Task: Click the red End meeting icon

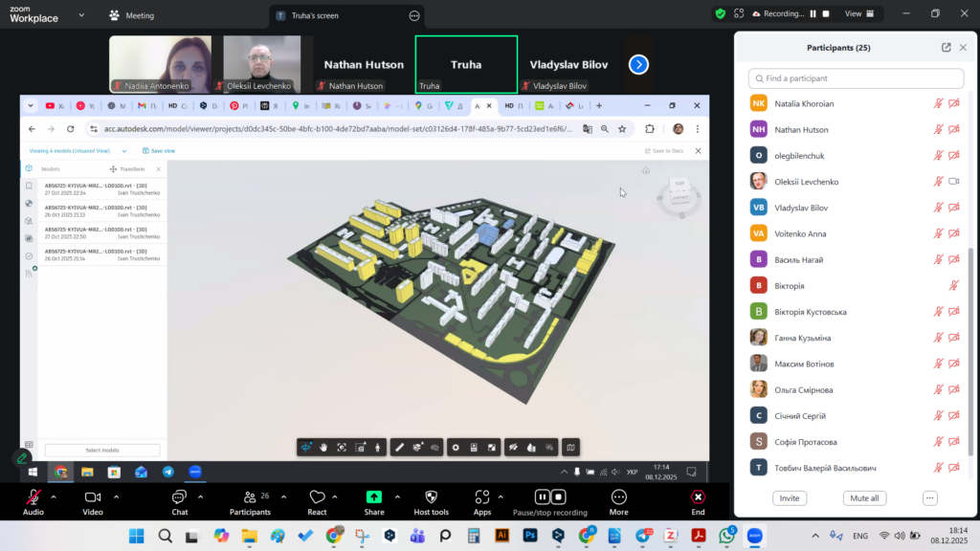Action: click(698, 496)
